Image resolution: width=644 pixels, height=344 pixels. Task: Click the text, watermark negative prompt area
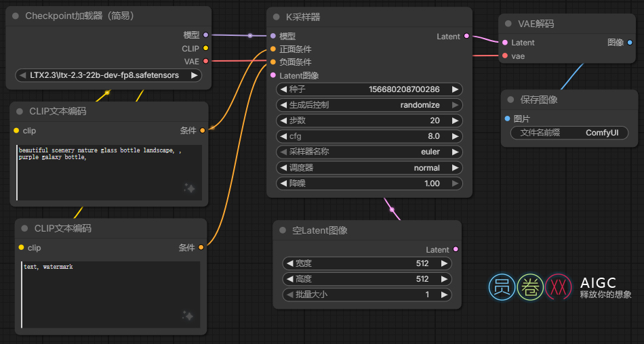coord(111,295)
